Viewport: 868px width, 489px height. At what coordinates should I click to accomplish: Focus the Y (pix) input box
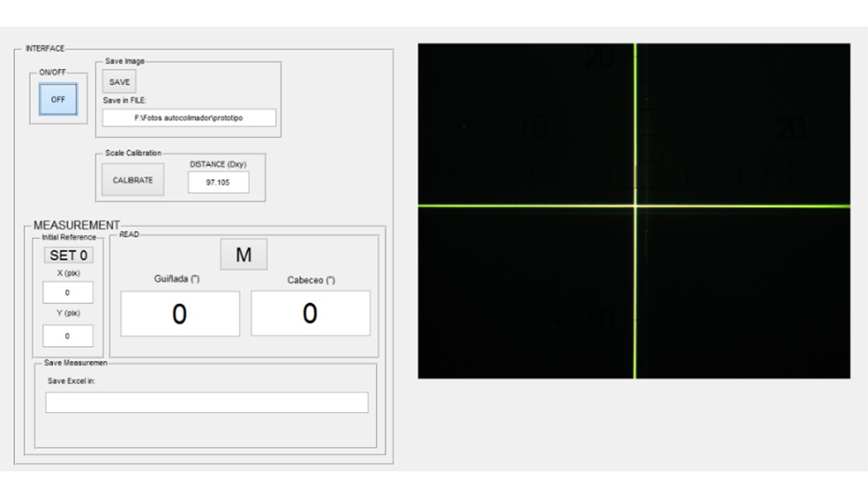pos(67,336)
